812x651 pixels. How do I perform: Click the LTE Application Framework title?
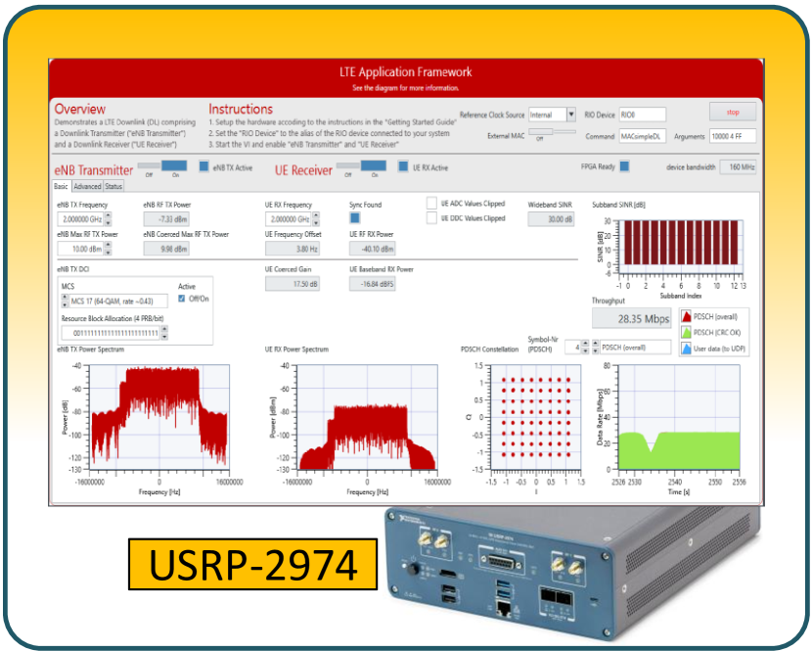pyautogui.click(x=405, y=72)
